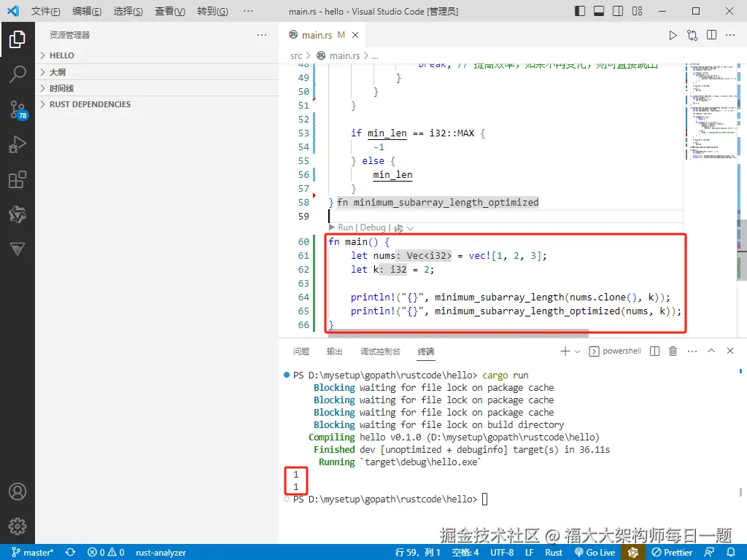Image resolution: width=747 pixels, height=560 pixels.
Task: Maximize the panel with up chevron
Action: (711, 351)
